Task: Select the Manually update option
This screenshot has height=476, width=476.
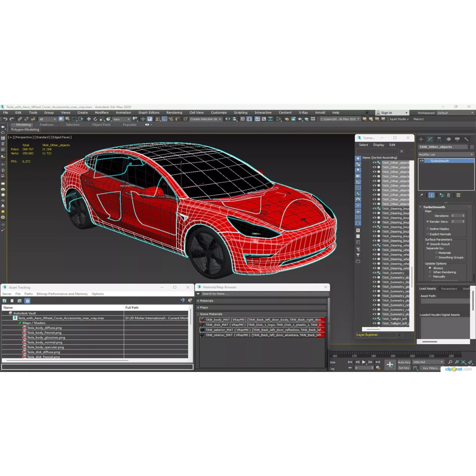Action: pyautogui.click(x=430, y=276)
